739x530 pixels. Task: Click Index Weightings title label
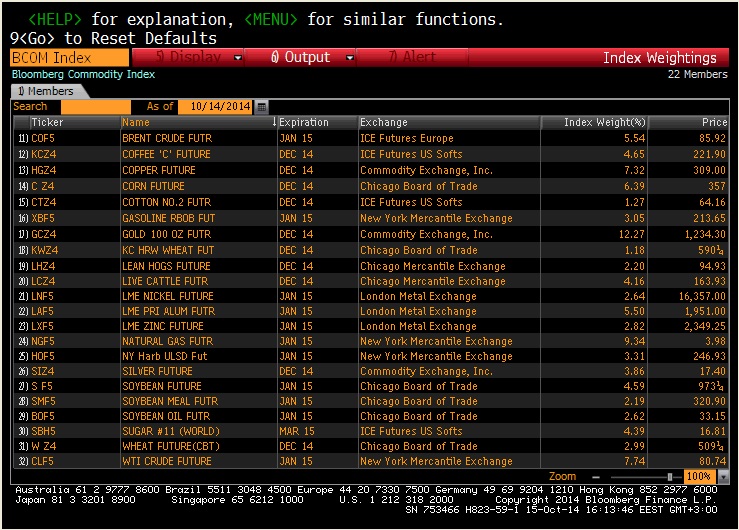click(x=660, y=58)
